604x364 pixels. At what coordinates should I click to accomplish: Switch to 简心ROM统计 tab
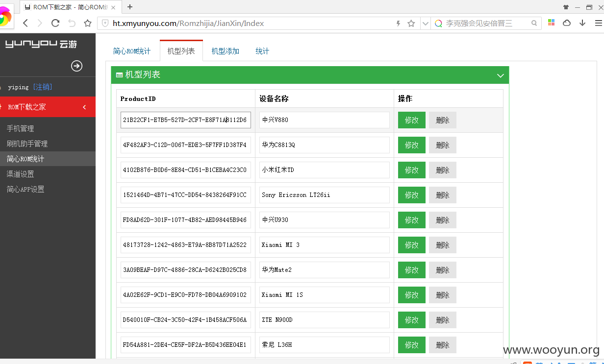132,51
